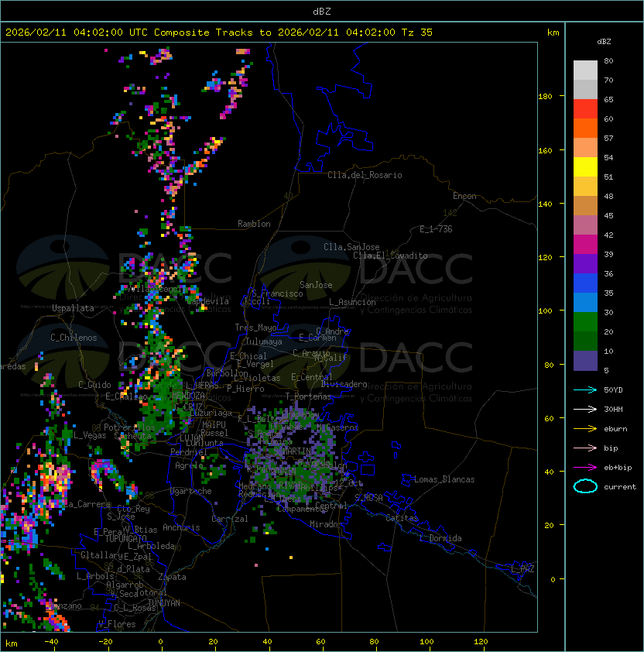
Task: Click the L_Asuncion map label
Action: pyautogui.click(x=352, y=302)
